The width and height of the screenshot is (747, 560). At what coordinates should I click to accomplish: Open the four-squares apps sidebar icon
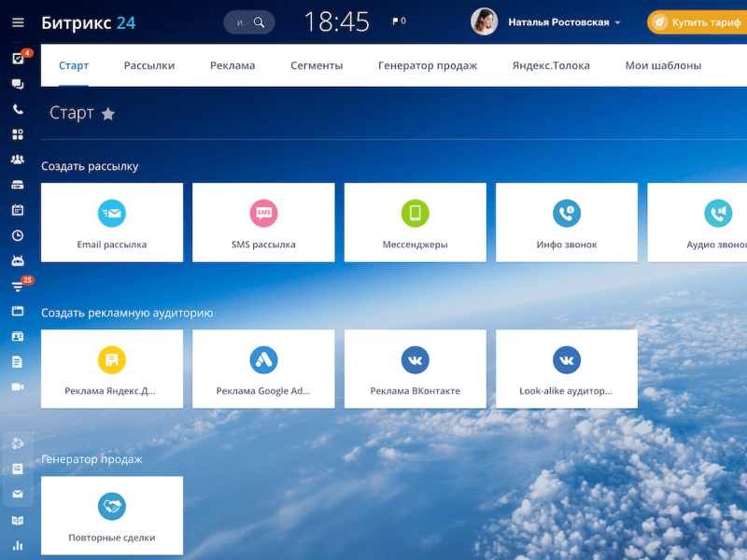18,134
